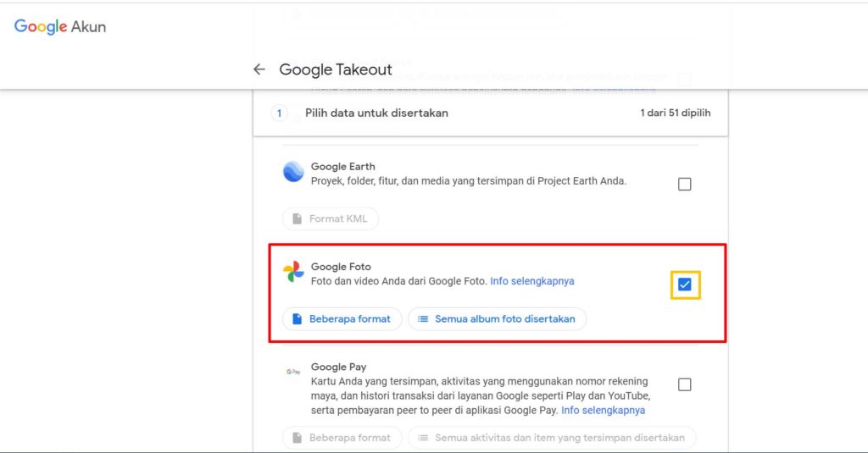Screen dimensions: 868x453
Task: Click the document icon in Format KML button
Action: coord(298,218)
